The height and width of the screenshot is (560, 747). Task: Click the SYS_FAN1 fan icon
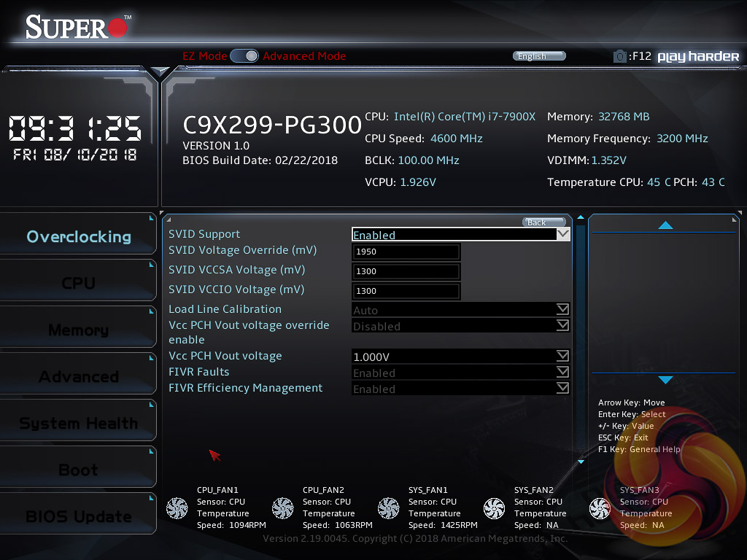pos(389,508)
